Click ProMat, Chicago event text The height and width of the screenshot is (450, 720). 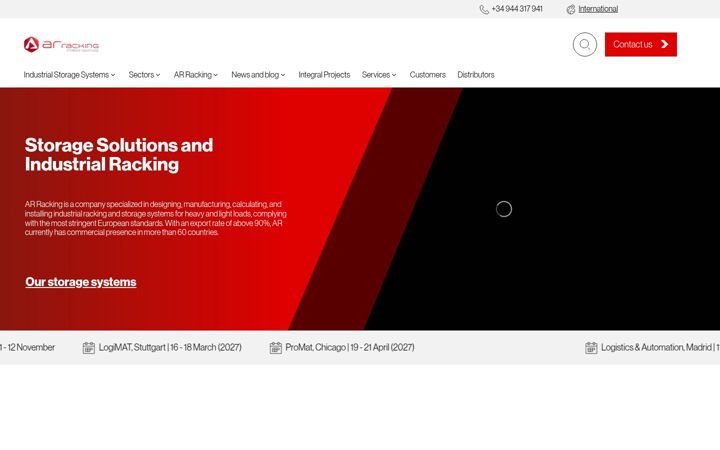pos(350,347)
